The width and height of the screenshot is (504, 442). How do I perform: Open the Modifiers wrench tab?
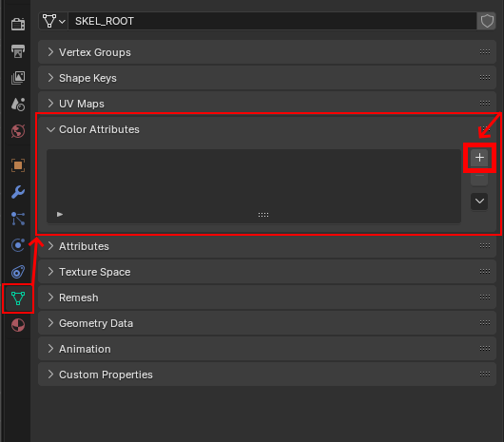tap(18, 192)
